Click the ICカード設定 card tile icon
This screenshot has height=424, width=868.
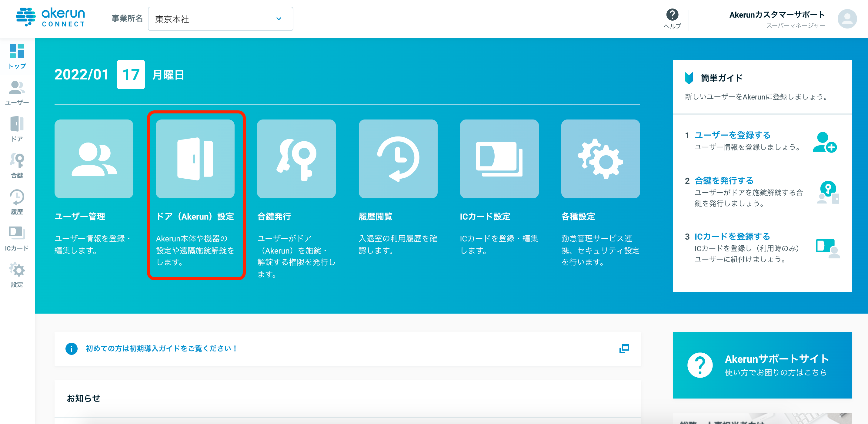coord(499,159)
